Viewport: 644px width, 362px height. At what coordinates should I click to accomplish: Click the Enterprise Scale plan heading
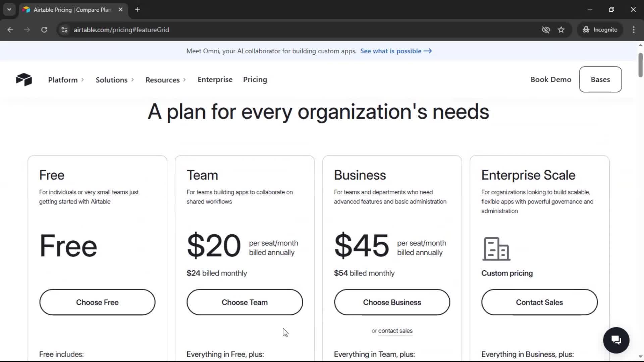[528, 175]
